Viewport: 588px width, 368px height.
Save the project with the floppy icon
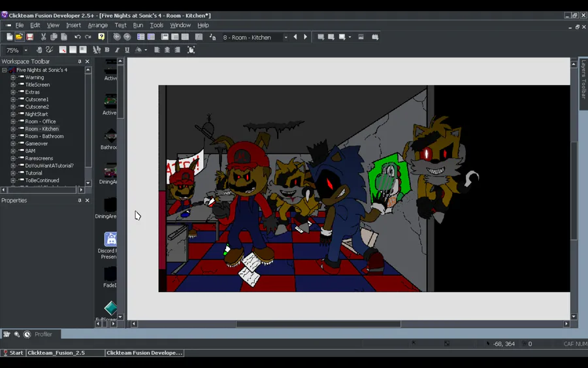(29, 37)
